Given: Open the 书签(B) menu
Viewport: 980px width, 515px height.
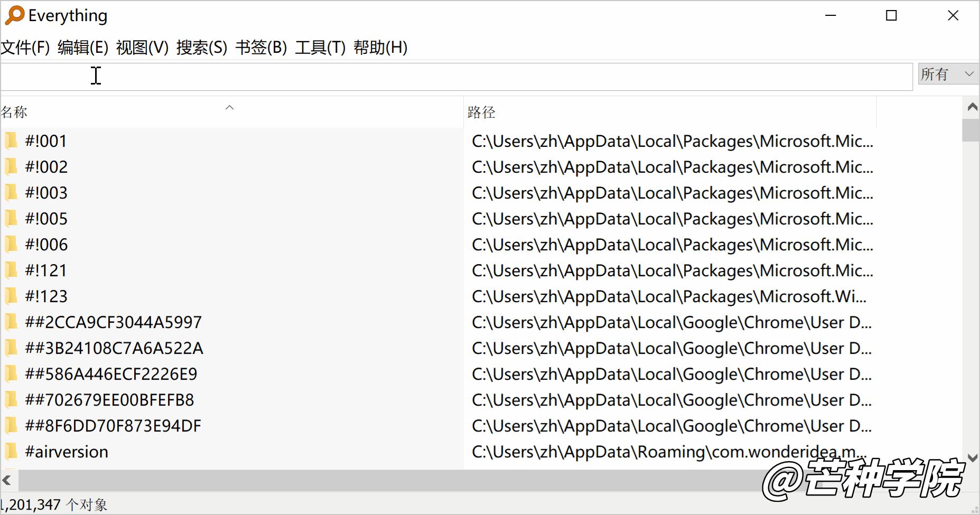Looking at the screenshot, I should 261,48.
